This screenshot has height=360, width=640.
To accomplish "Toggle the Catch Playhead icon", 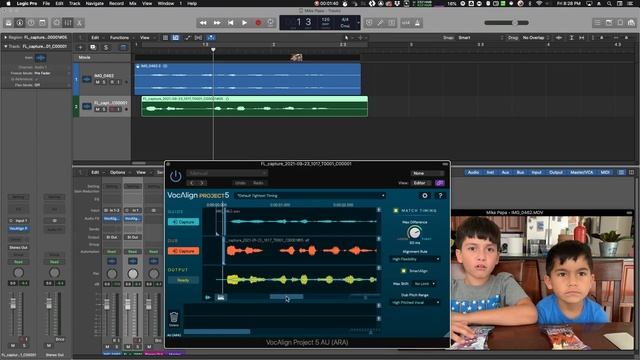I will pyautogui.click(x=211, y=38).
